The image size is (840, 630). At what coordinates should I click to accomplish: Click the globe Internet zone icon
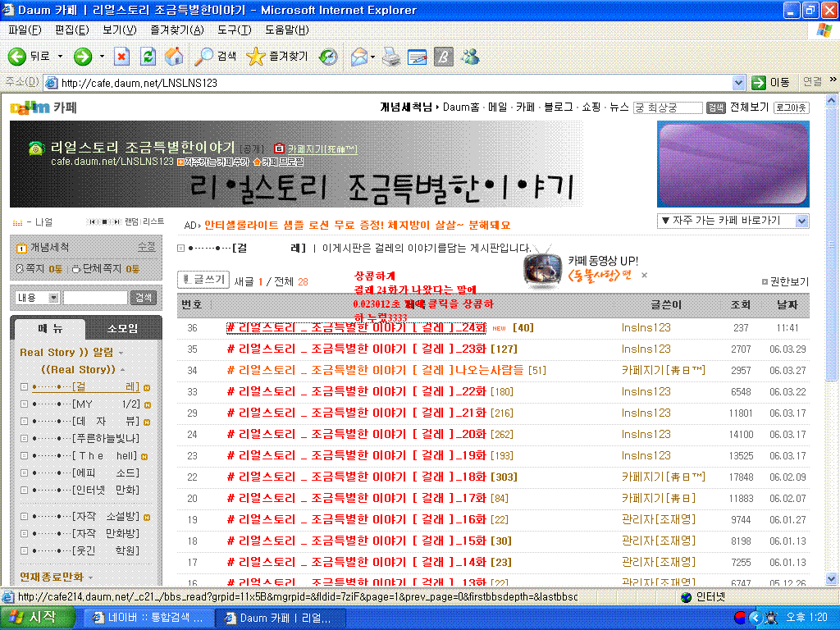coord(686,597)
